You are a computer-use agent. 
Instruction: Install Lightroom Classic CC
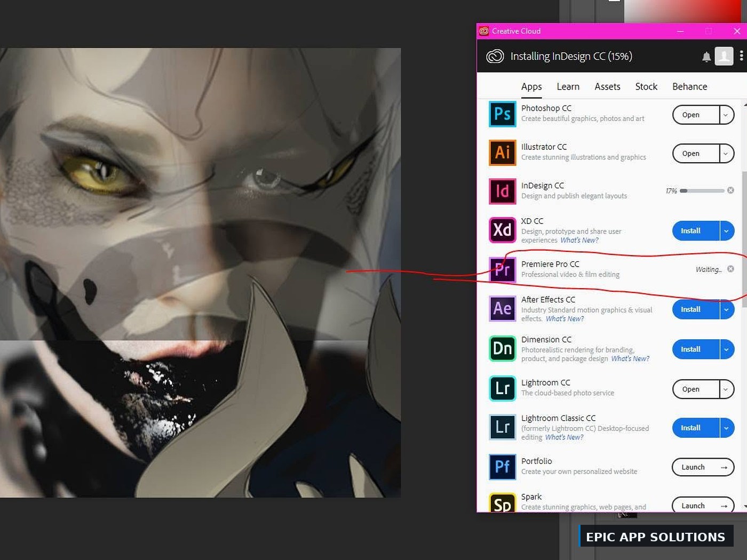[x=696, y=428]
